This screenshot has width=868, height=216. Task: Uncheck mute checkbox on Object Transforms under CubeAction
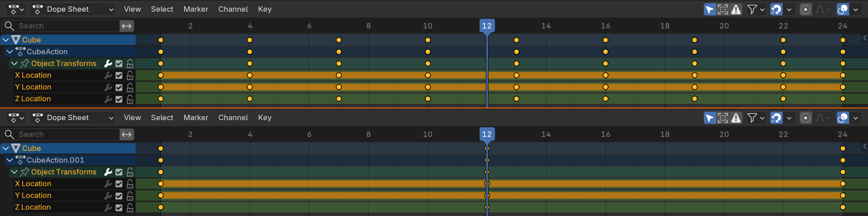[x=119, y=63]
